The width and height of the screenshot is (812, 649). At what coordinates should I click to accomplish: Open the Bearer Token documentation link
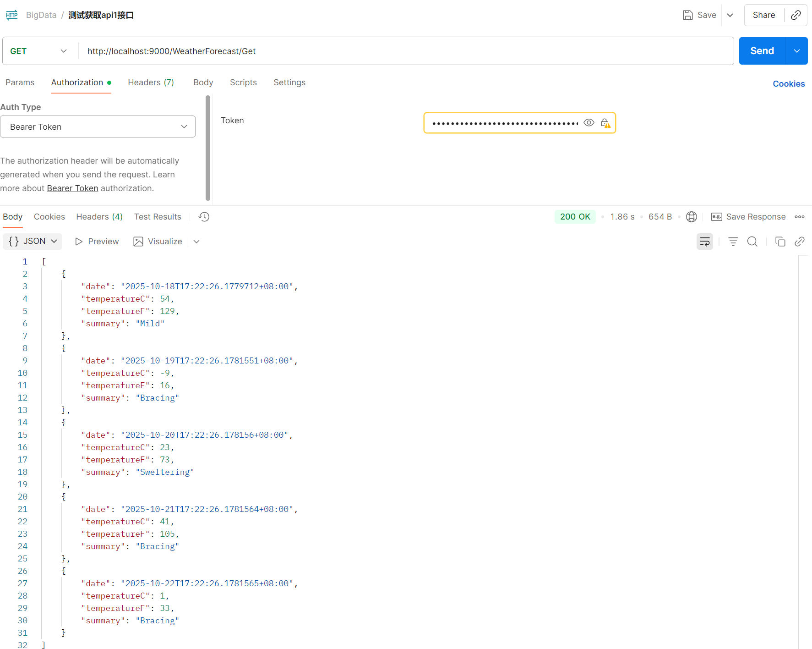pyautogui.click(x=72, y=188)
